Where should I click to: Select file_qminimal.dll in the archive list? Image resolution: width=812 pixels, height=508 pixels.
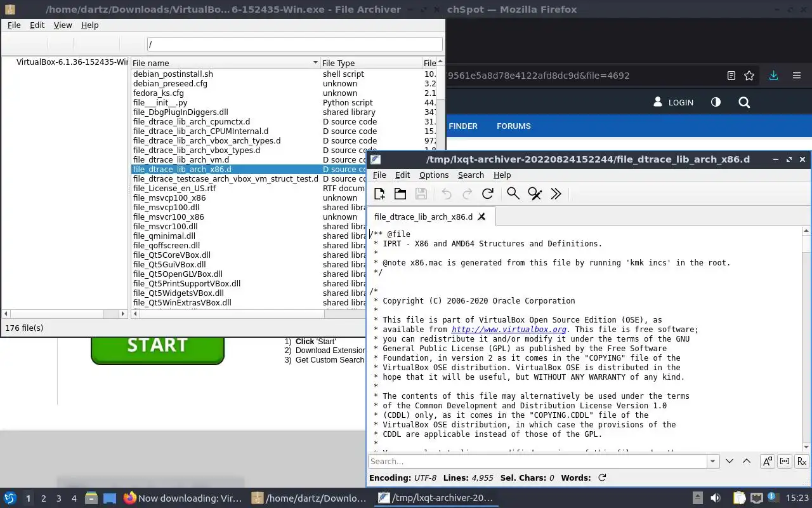coord(164,236)
